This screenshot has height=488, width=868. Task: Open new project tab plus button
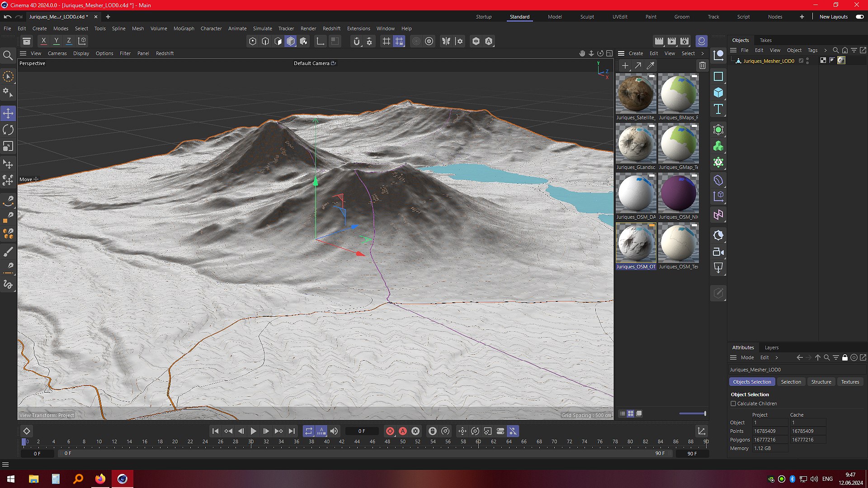[108, 17]
